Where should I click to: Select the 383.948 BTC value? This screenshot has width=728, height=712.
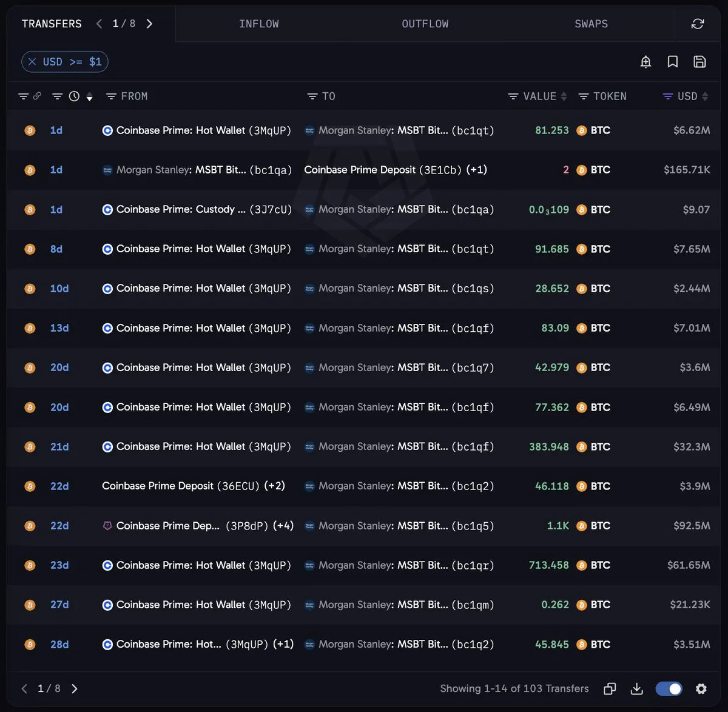pyautogui.click(x=549, y=446)
